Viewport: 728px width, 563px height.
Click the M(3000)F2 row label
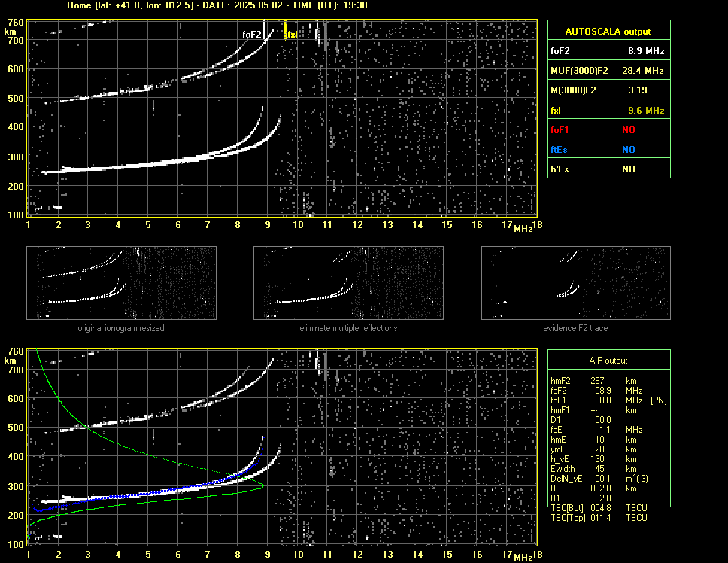coord(573,90)
